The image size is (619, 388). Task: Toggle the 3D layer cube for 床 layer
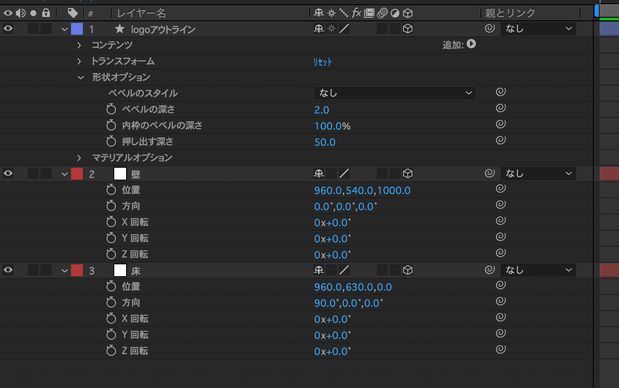point(408,270)
